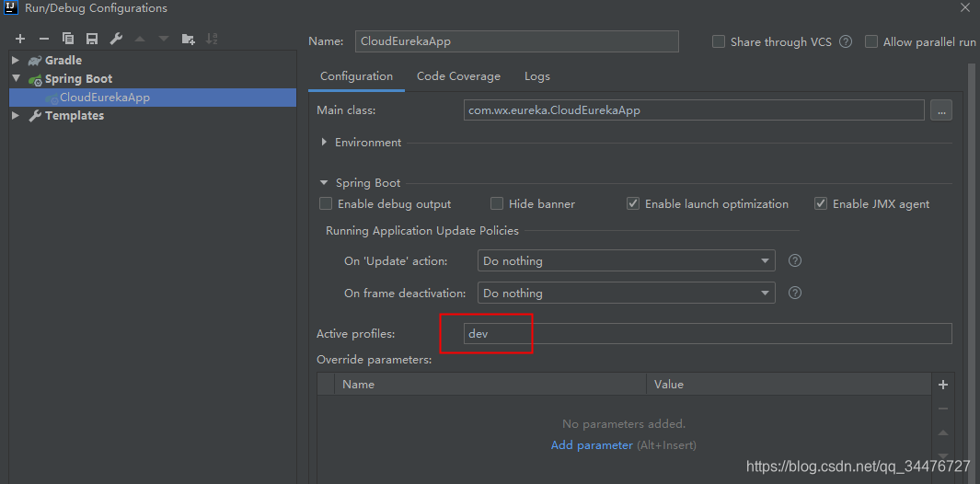Copy the selected configuration
The image size is (980, 484).
[x=68, y=39]
